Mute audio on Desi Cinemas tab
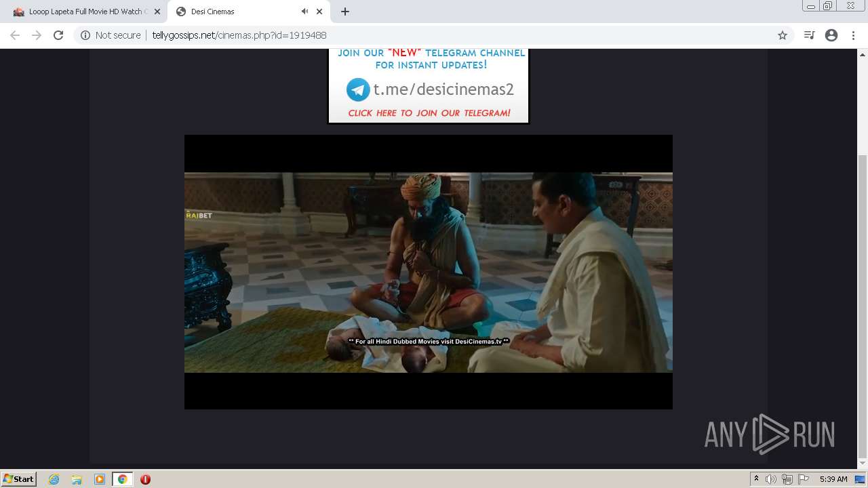Image resolution: width=868 pixels, height=488 pixels. tap(304, 12)
